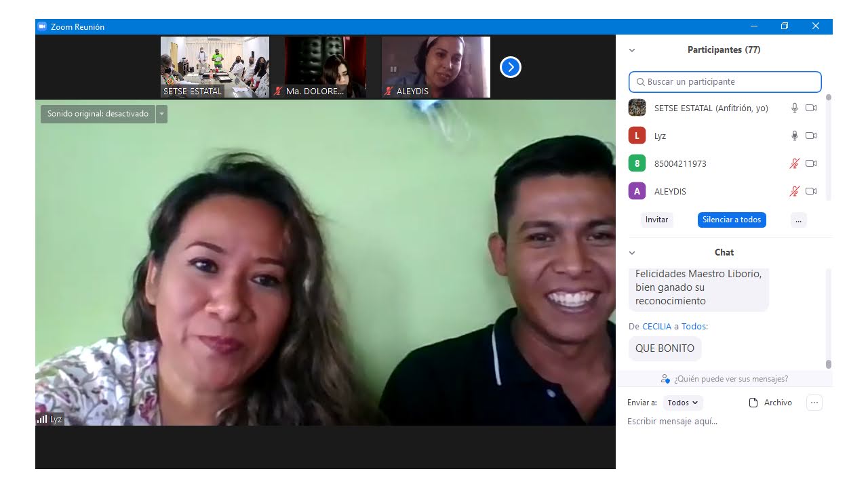
Task: Click signal strength icon beside Lyz
Action: (42, 420)
